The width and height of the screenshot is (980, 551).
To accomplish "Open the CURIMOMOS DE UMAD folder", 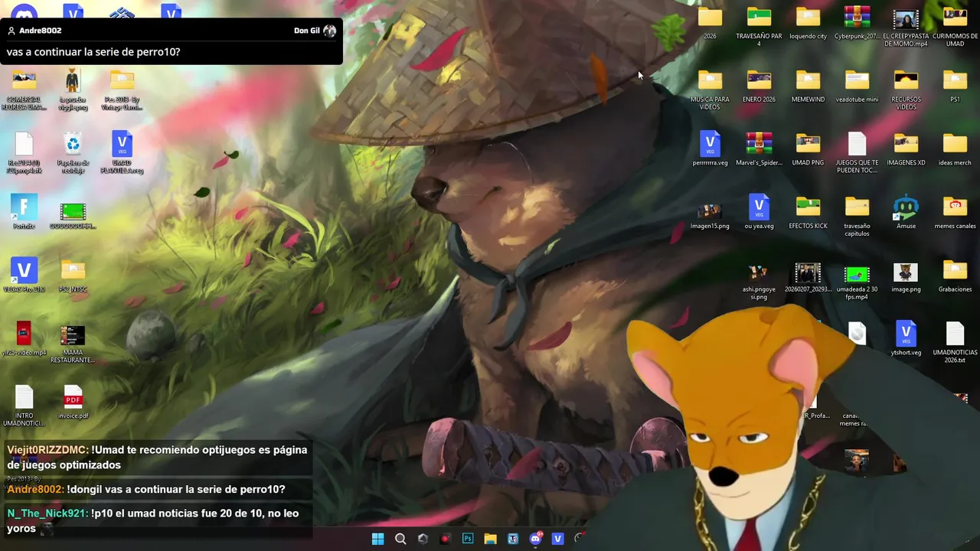I will pos(955,26).
